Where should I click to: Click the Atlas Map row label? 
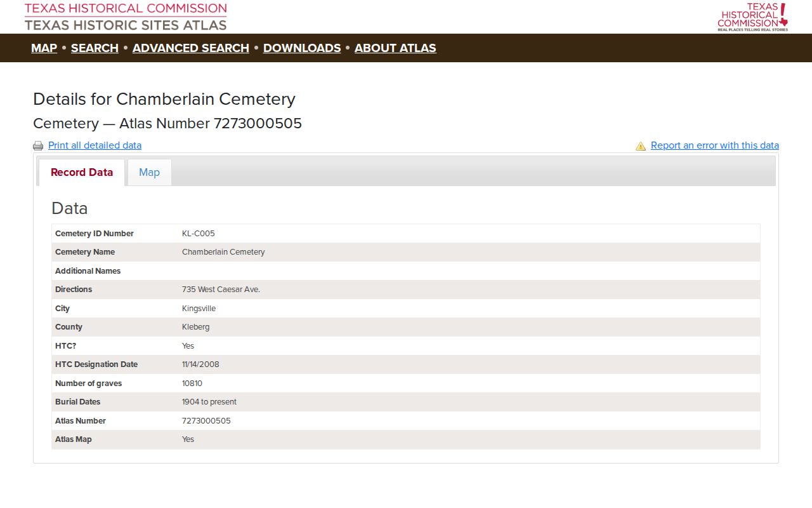point(74,439)
